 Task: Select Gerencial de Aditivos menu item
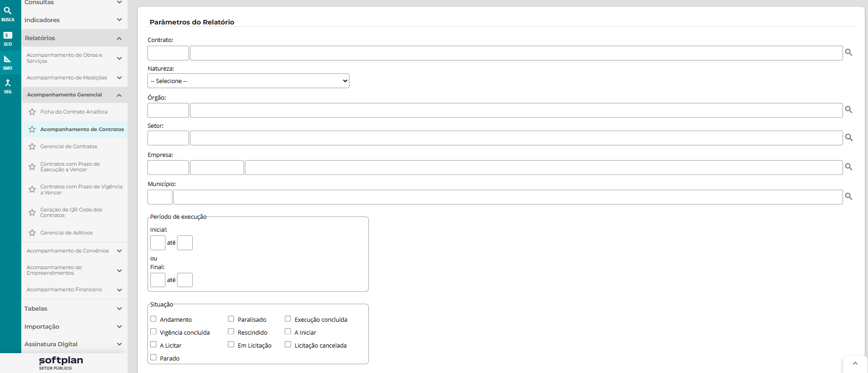pos(67,233)
